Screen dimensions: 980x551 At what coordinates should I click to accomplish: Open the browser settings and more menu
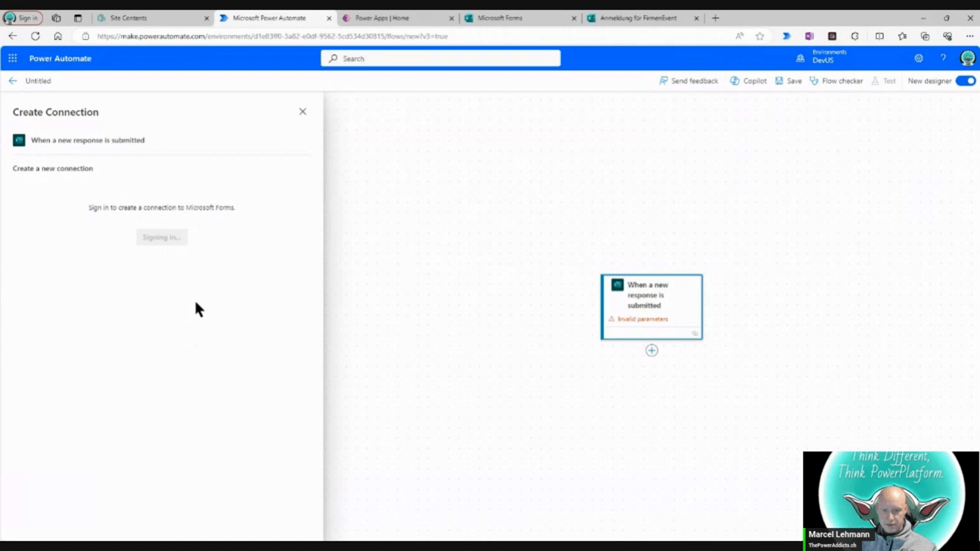point(969,36)
